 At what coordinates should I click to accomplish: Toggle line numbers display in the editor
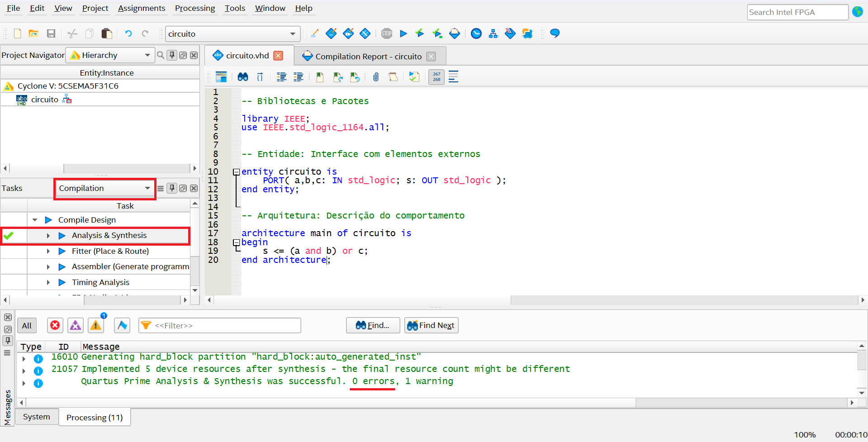[x=436, y=77]
